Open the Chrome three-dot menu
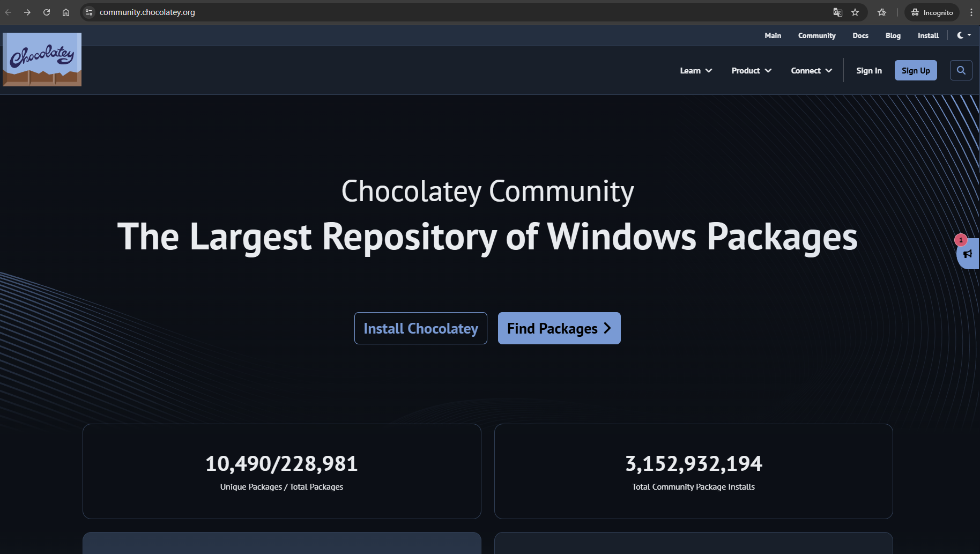This screenshot has width=980, height=554. pyautogui.click(x=971, y=12)
